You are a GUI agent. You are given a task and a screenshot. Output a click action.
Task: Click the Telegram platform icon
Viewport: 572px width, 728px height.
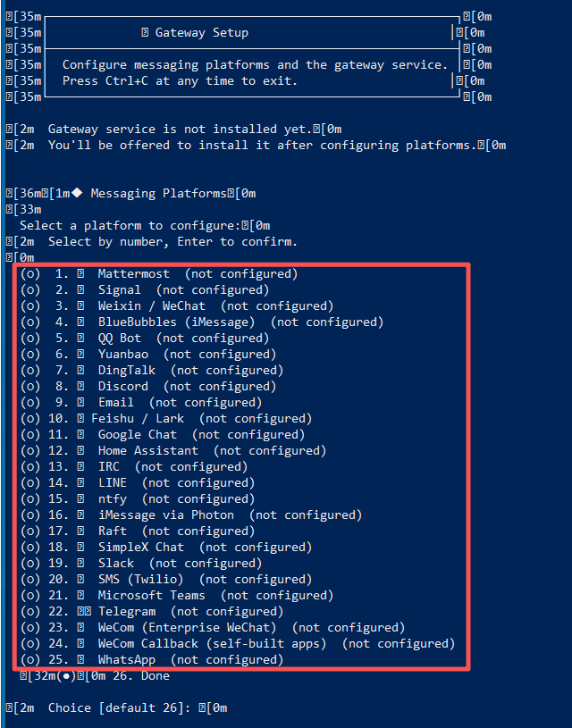[x=84, y=612]
